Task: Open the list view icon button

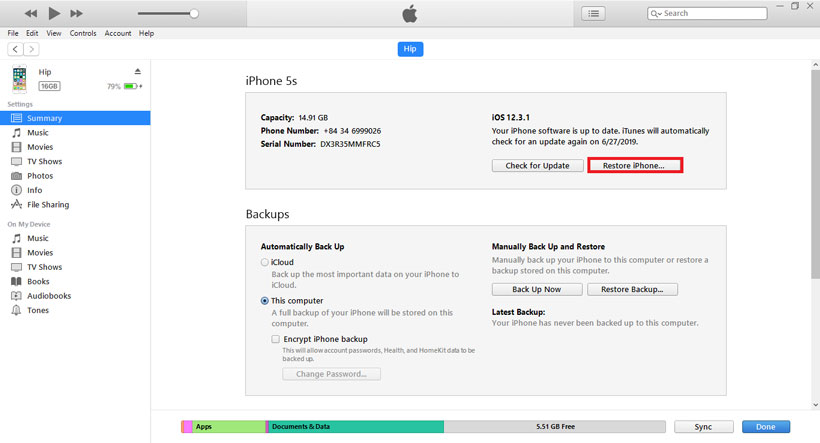Action: [x=594, y=14]
